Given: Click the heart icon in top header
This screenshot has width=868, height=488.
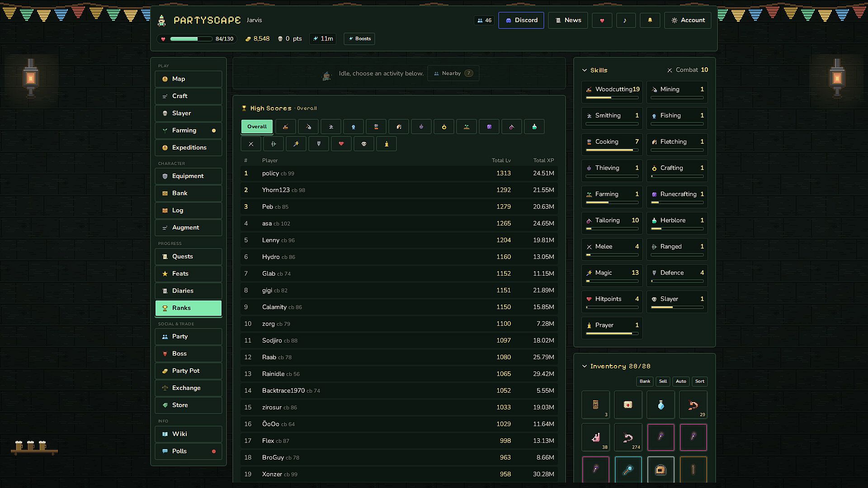Looking at the screenshot, I should [x=602, y=20].
